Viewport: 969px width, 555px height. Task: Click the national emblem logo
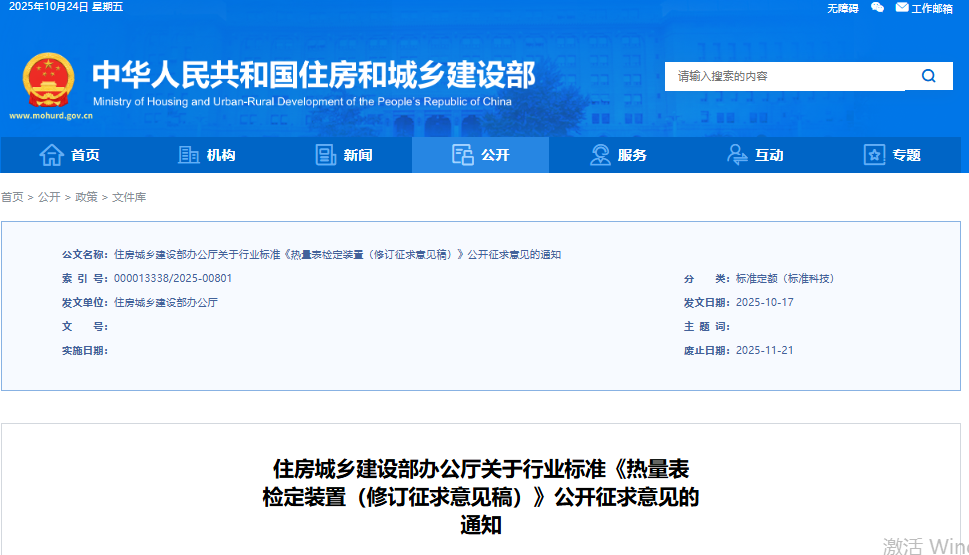click(x=46, y=80)
